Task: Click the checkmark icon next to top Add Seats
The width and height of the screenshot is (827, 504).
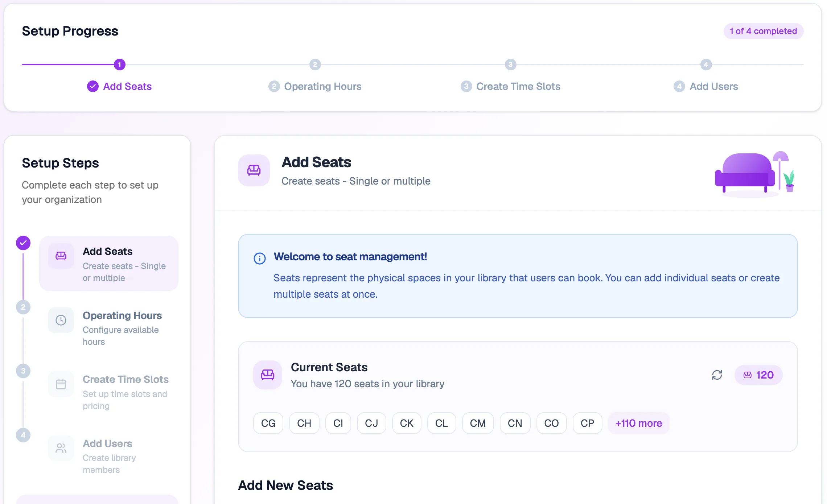Action: pyautogui.click(x=93, y=86)
